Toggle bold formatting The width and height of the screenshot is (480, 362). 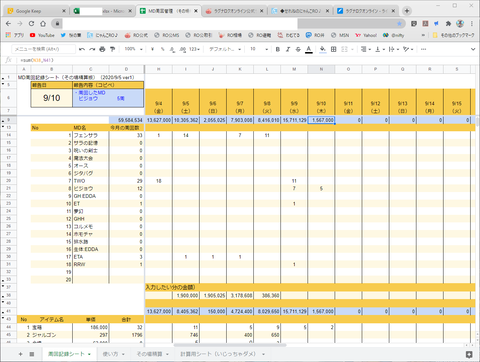(278, 49)
